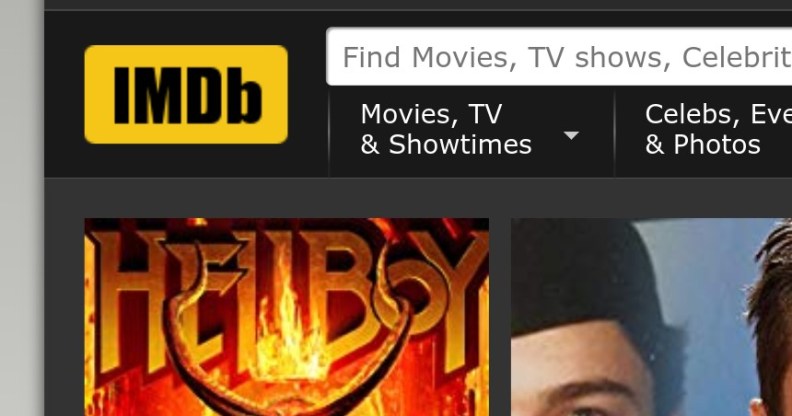Click the black IMDb lettering in yellow badge

coord(188,95)
